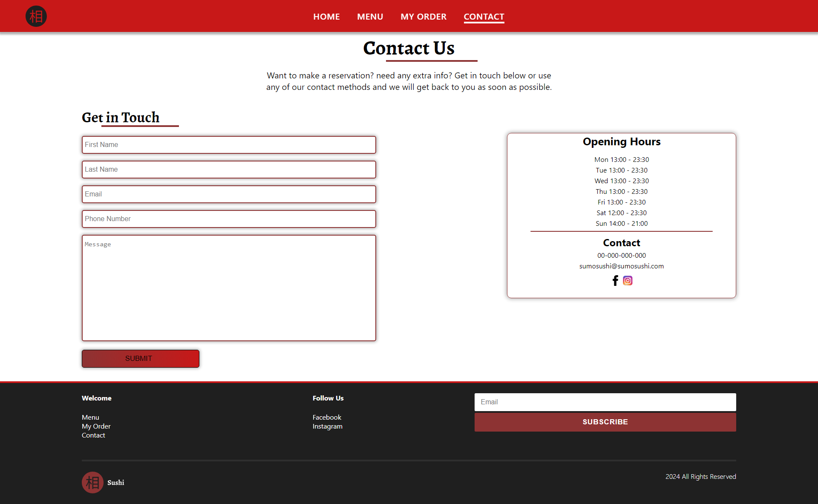Viewport: 818px width, 504px height.
Task: Click the SUBSCRIBE button in footer
Action: click(x=605, y=421)
